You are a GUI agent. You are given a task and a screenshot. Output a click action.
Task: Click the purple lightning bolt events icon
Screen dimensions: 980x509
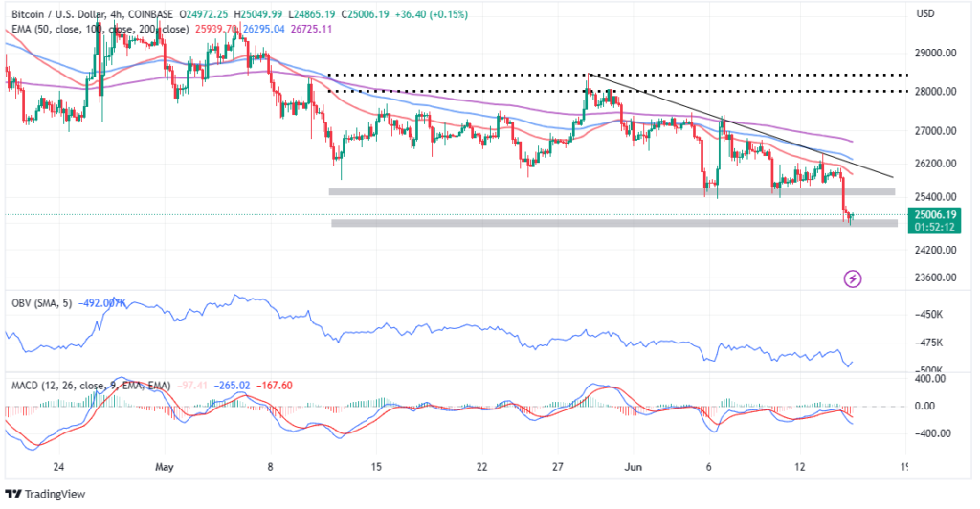tap(853, 278)
